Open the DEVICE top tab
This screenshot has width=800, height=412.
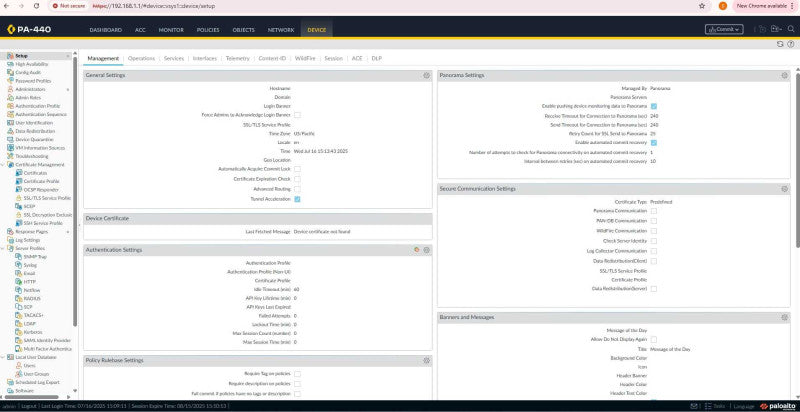coord(317,30)
